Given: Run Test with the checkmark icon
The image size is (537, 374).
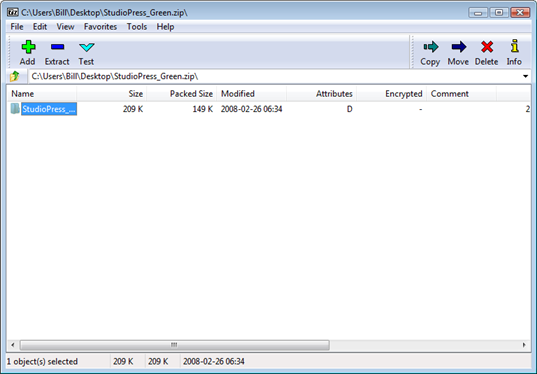Looking at the screenshot, I should coord(86,47).
